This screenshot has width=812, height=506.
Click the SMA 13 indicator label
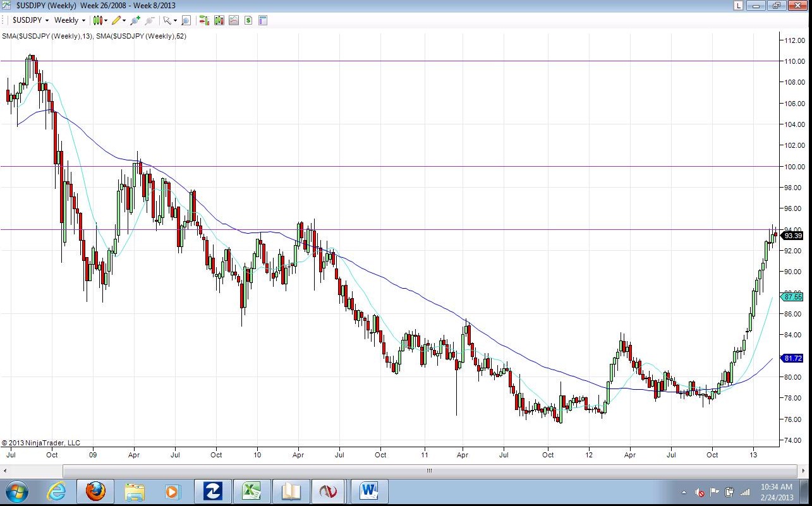(x=48, y=36)
